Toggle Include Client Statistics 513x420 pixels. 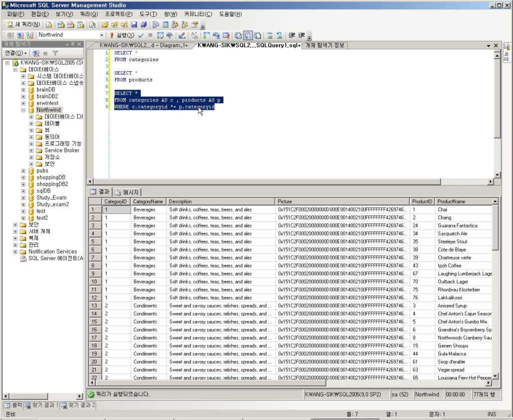click(216, 35)
